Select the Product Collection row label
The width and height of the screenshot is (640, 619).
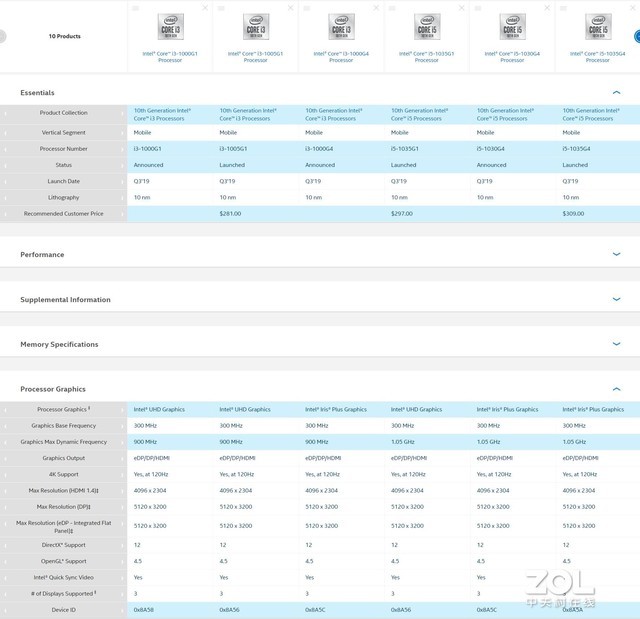point(63,113)
